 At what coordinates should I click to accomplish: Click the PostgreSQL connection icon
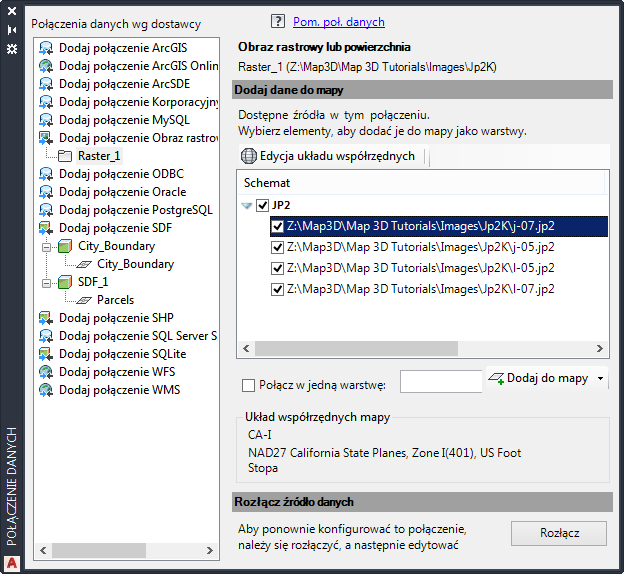click(x=46, y=210)
